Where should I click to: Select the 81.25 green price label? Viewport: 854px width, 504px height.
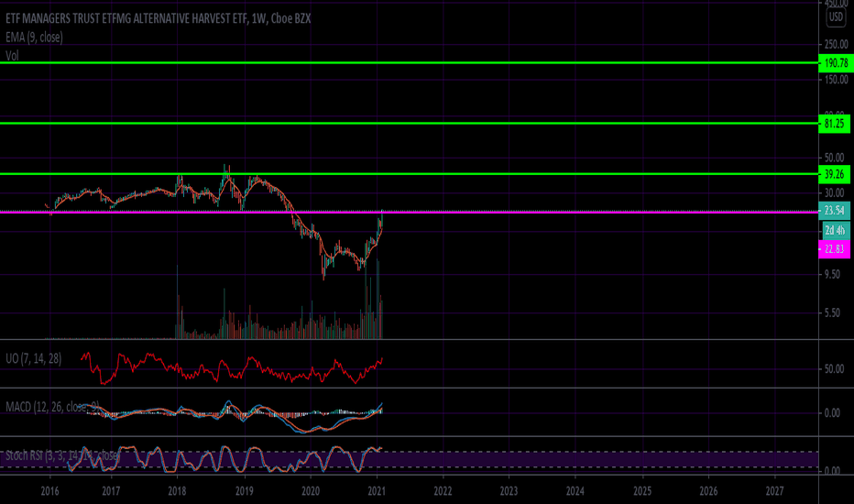835,124
